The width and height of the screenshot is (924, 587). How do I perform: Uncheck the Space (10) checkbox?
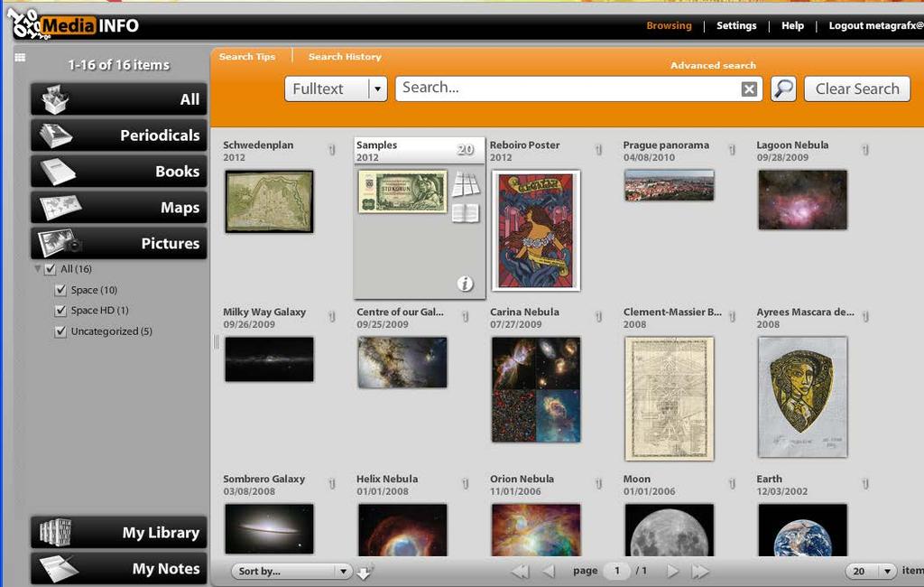point(60,290)
